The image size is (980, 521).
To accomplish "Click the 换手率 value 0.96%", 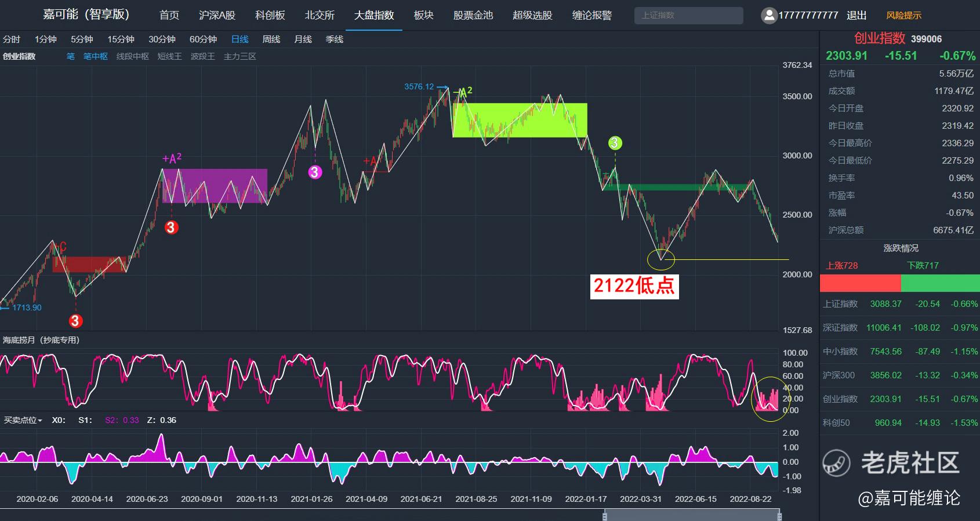I will pyautogui.click(x=961, y=178).
